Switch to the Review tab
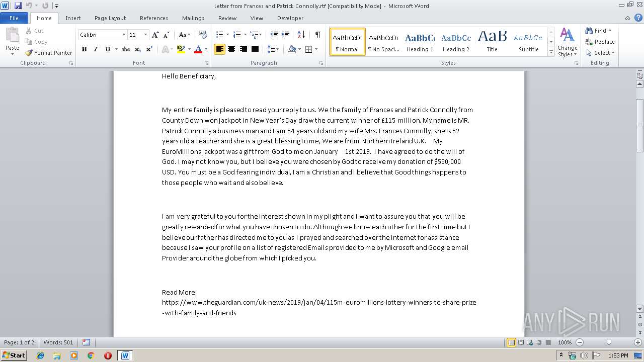The image size is (644, 362). [x=227, y=18]
